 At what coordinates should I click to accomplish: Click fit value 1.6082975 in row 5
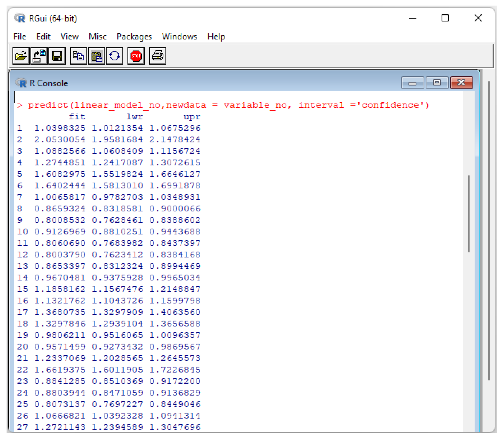60,174
